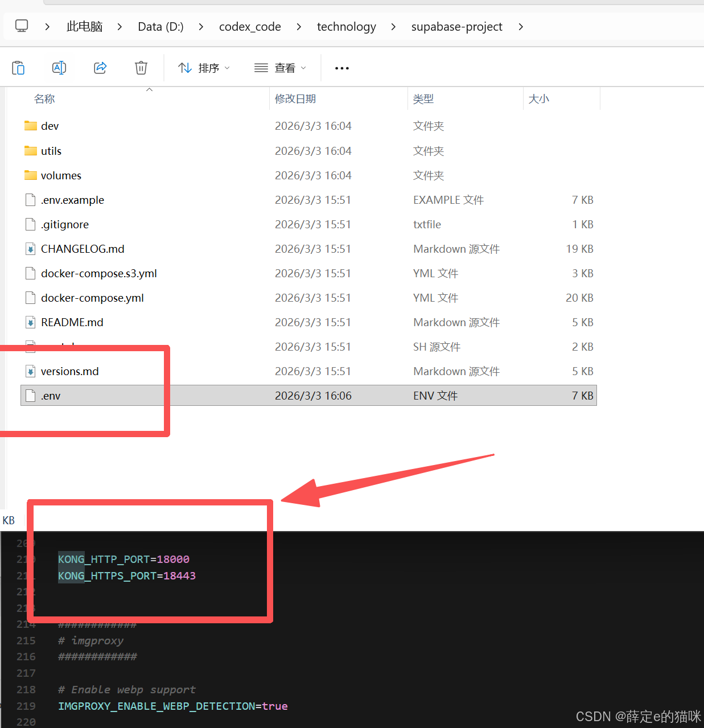Sort by 大小 column header
The height and width of the screenshot is (728, 704).
(539, 99)
